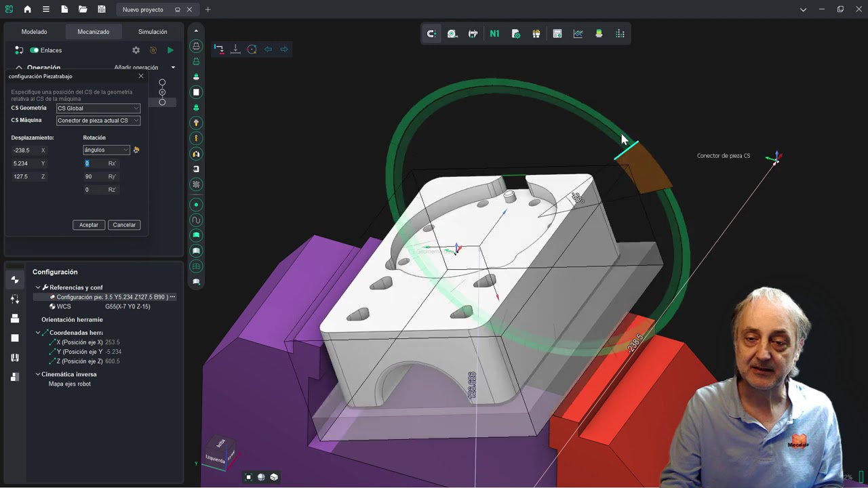Screen dimensions: 868x488
Task: Collapse Coordenadas herramienta tree node
Action: pos(38,333)
